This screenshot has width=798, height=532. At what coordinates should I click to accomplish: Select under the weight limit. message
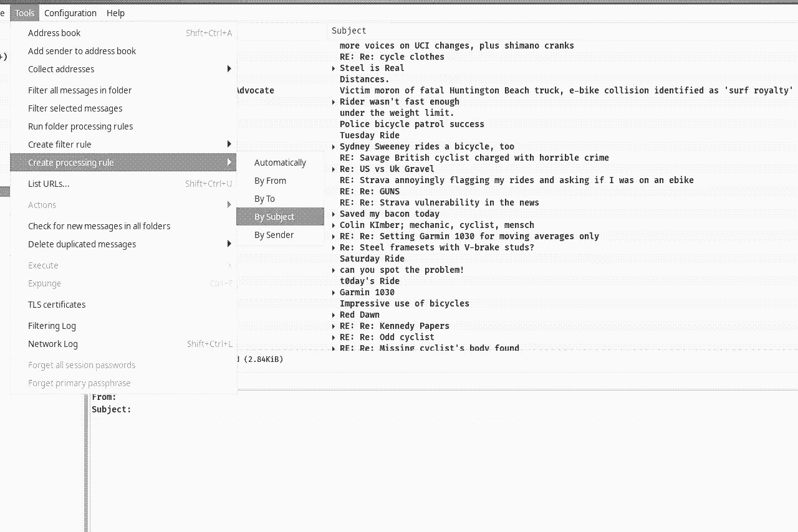[397, 113]
